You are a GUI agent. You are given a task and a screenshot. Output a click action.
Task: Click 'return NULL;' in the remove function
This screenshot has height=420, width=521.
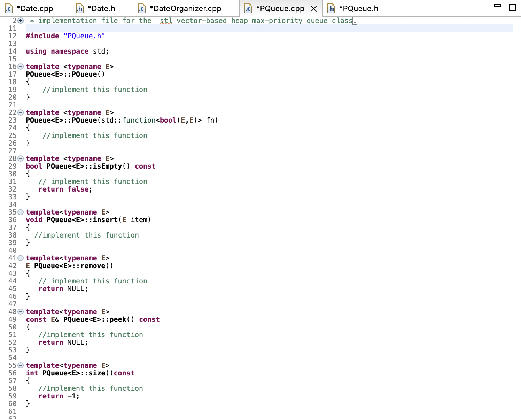tap(63, 289)
